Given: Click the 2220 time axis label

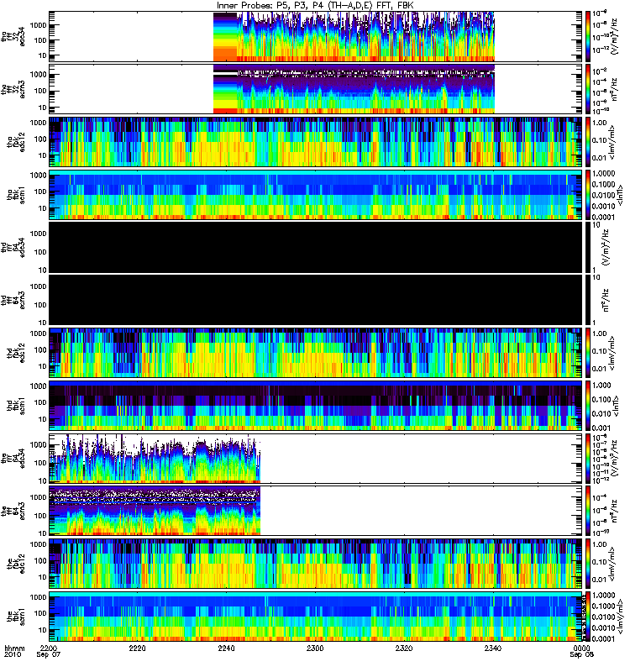Looking at the screenshot, I should pyautogui.click(x=137, y=648).
